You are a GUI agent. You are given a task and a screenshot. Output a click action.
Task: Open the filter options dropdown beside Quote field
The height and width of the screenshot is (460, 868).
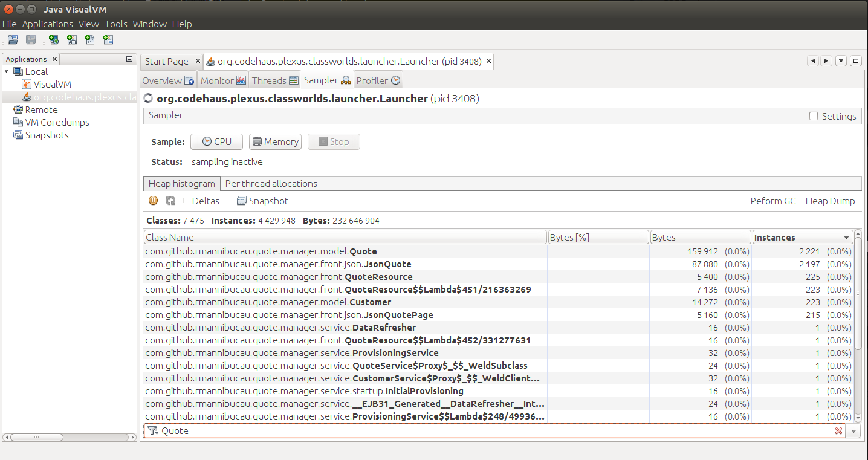[x=853, y=431]
